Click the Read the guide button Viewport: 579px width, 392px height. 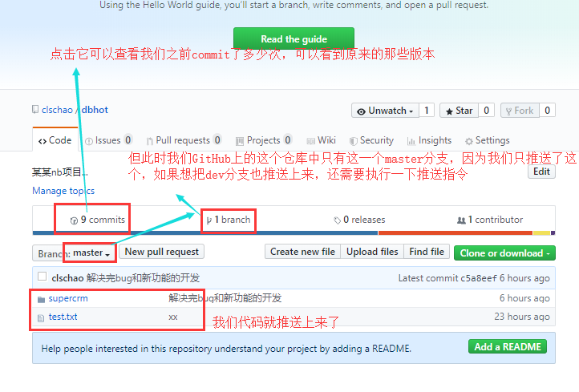294,38
